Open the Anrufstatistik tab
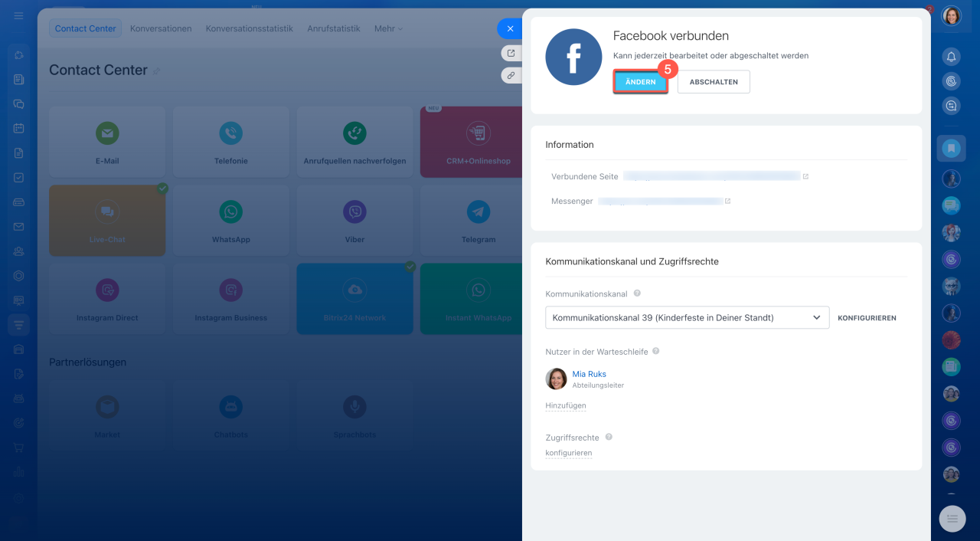 tap(334, 28)
